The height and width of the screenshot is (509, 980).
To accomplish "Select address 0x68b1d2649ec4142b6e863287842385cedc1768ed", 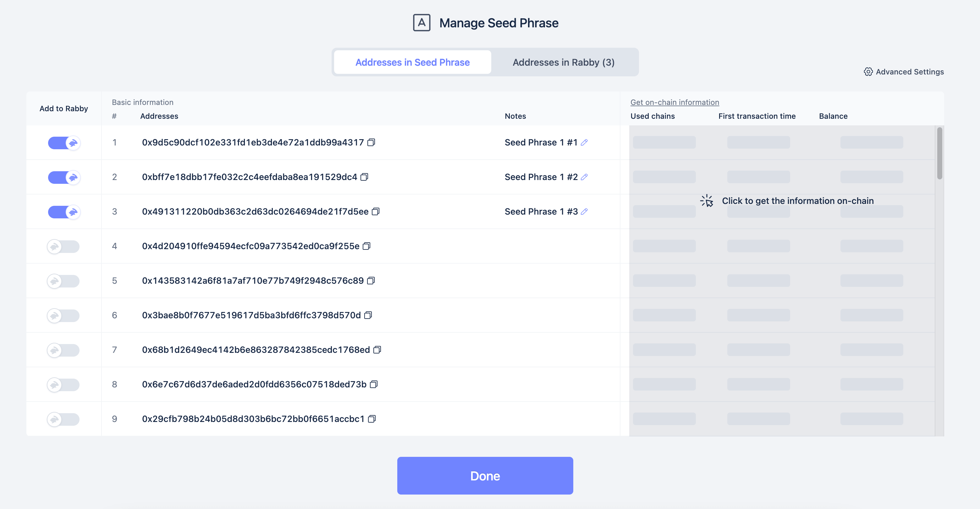I will (x=256, y=350).
